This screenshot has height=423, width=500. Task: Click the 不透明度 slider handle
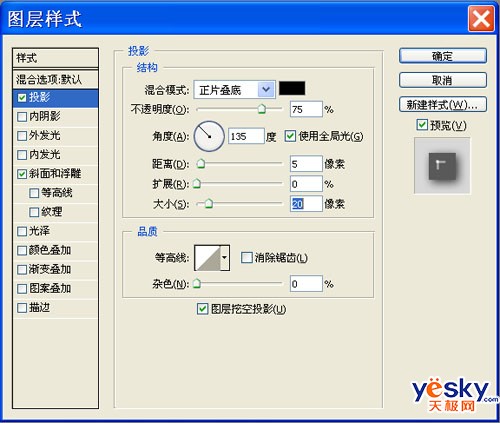click(262, 109)
